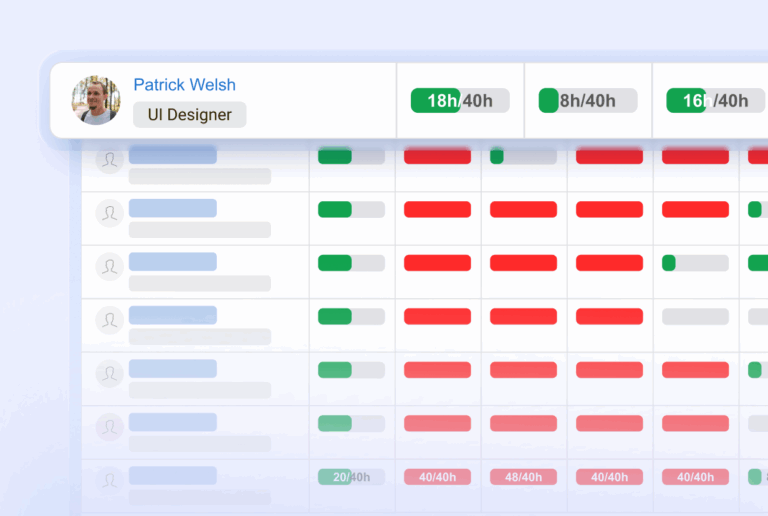
Task: Select the sixth row's faded avatar icon
Action: [109, 427]
